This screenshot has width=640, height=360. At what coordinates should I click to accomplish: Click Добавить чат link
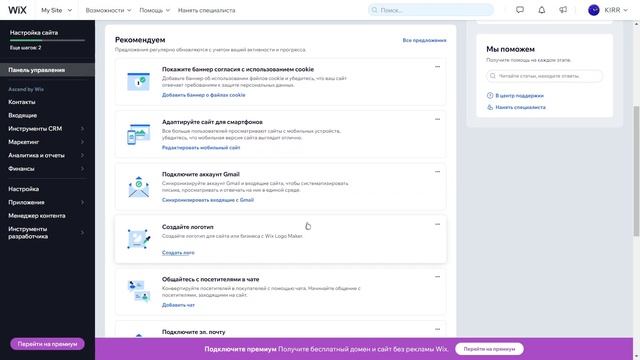tap(178, 305)
